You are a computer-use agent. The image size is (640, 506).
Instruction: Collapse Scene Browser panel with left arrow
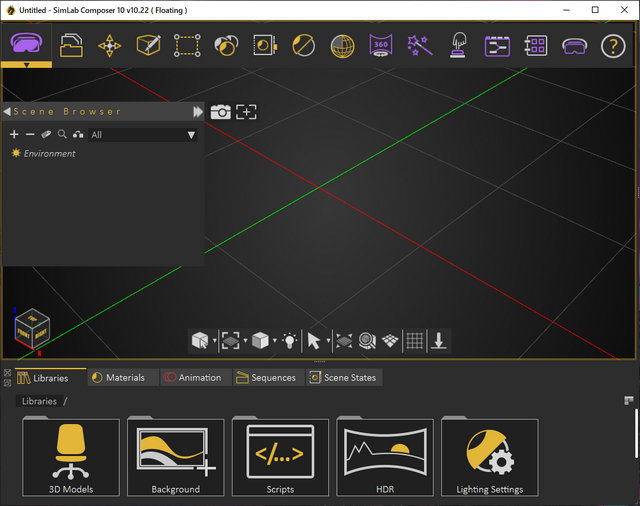tap(7, 112)
